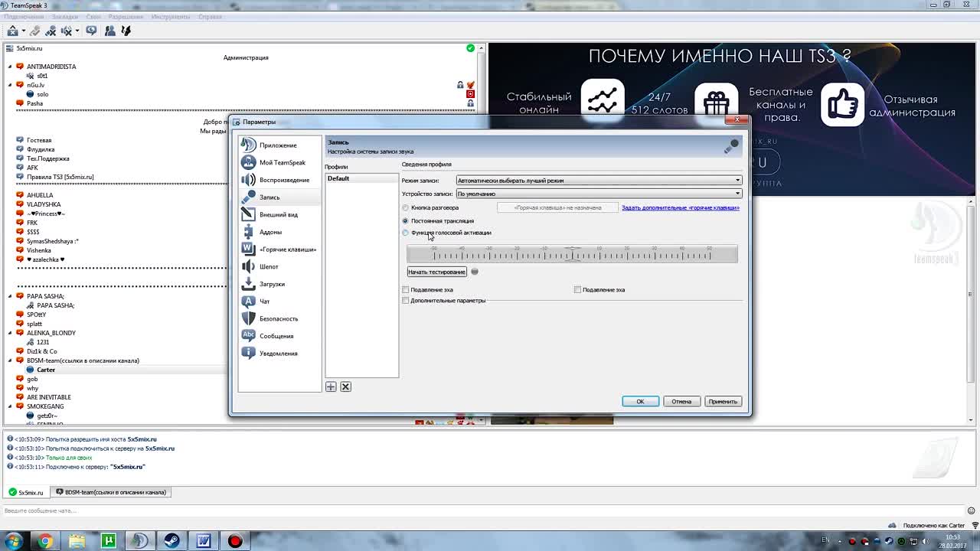Image resolution: width=980 pixels, height=551 pixels.
Task: Select the Кнопка разговора radio option
Action: tap(406, 208)
